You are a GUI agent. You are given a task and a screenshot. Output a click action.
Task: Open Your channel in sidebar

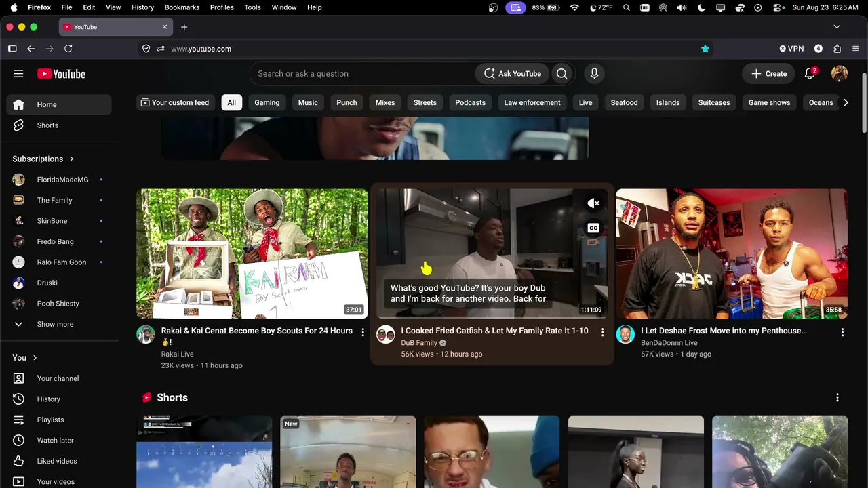click(59, 378)
